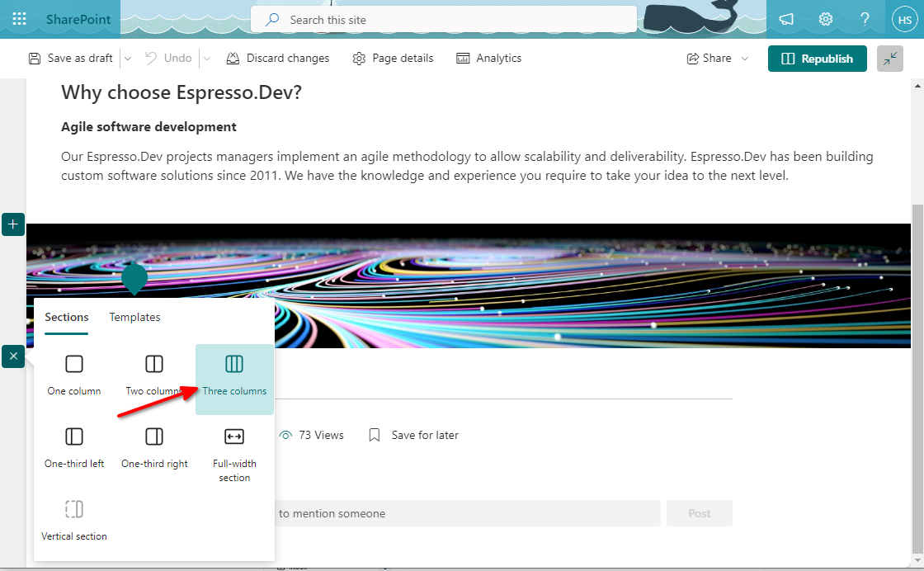Switch to the Sections tab
This screenshot has height=571, width=924.
coord(67,317)
